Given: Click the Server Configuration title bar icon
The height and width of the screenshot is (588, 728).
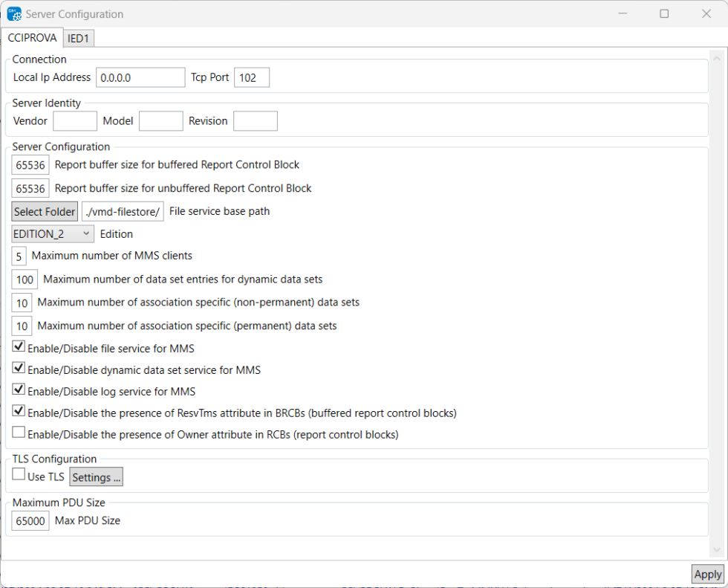Looking at the screenshot, I should click(16, 13).
